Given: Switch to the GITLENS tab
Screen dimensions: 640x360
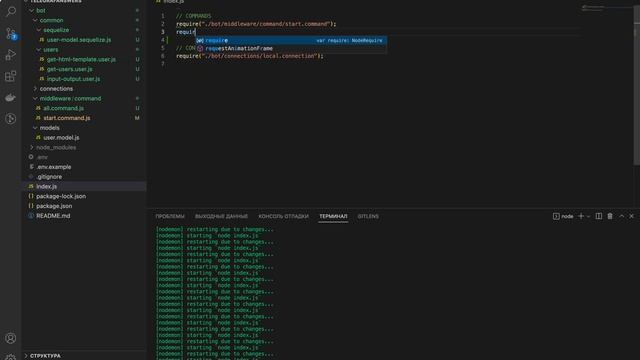Looking at the screenshot, I should point(368,216).
